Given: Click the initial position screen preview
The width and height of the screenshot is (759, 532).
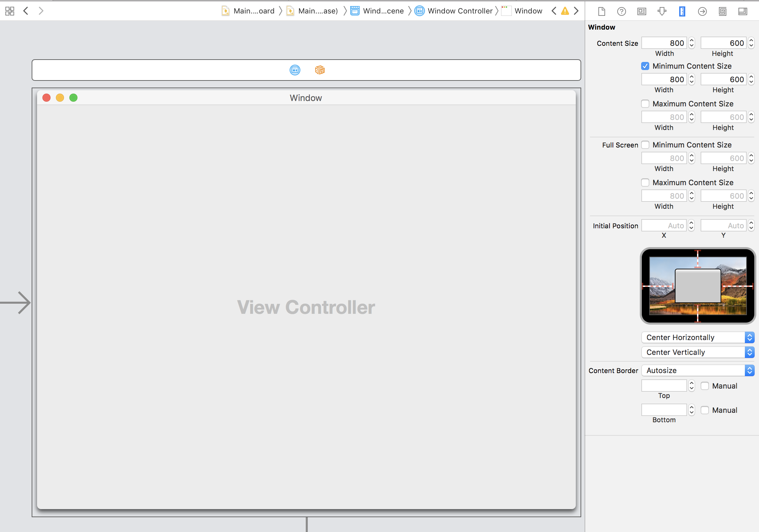Looking at the screenshot, I should (697, 286).
